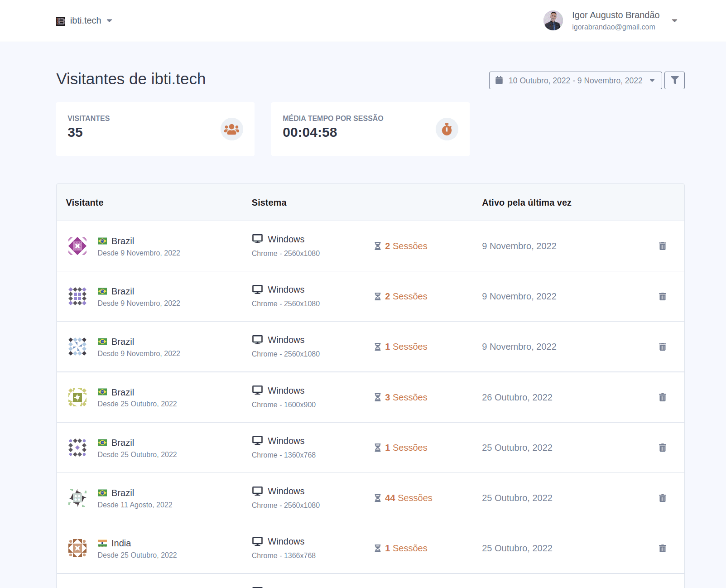Click the Visitante column header
Image resolution: width=726 pixels, height=588 pixels.
(85, 202)
